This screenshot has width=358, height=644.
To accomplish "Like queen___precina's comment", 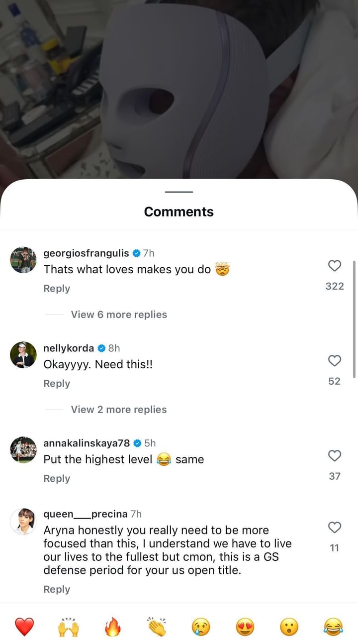I will (x=335, y=527).
